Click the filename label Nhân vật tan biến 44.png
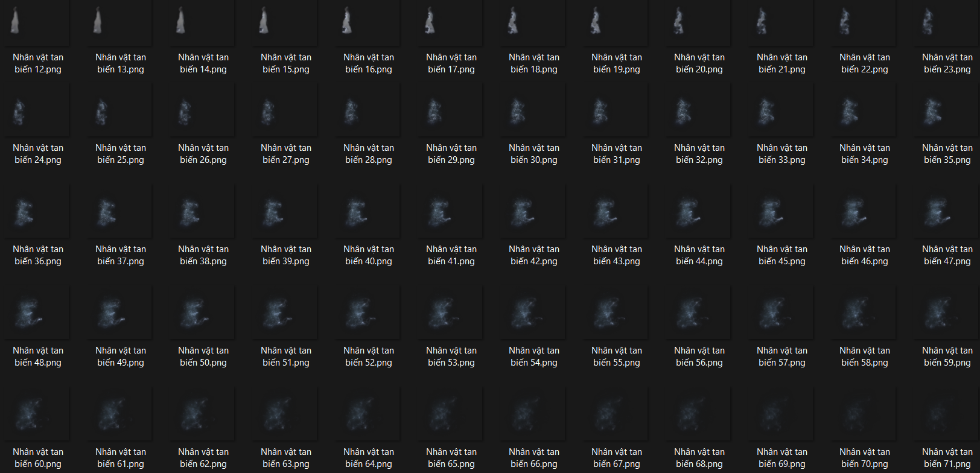 coord(699,255)
